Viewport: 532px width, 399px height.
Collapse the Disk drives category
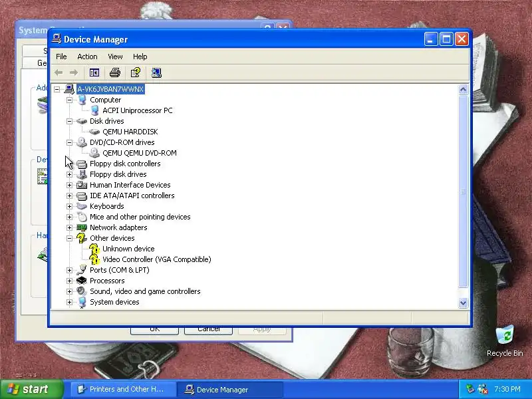[x=70, y=121]
